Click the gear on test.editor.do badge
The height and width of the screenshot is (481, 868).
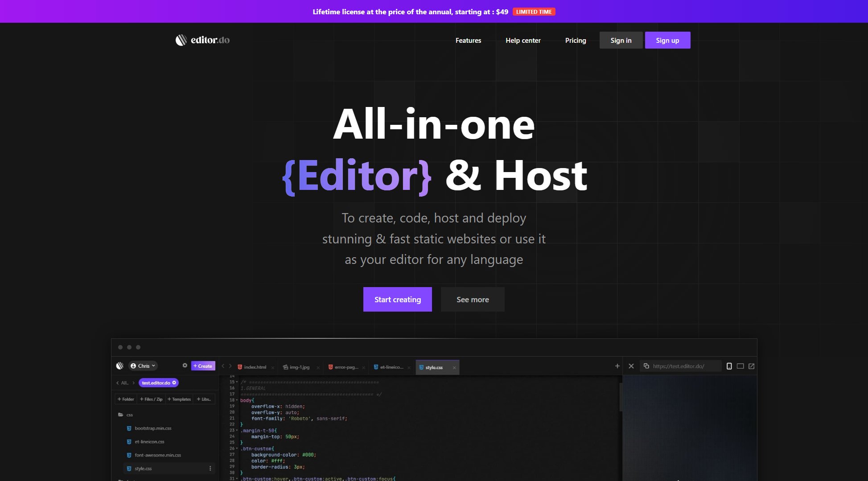[x=174, y=382]
